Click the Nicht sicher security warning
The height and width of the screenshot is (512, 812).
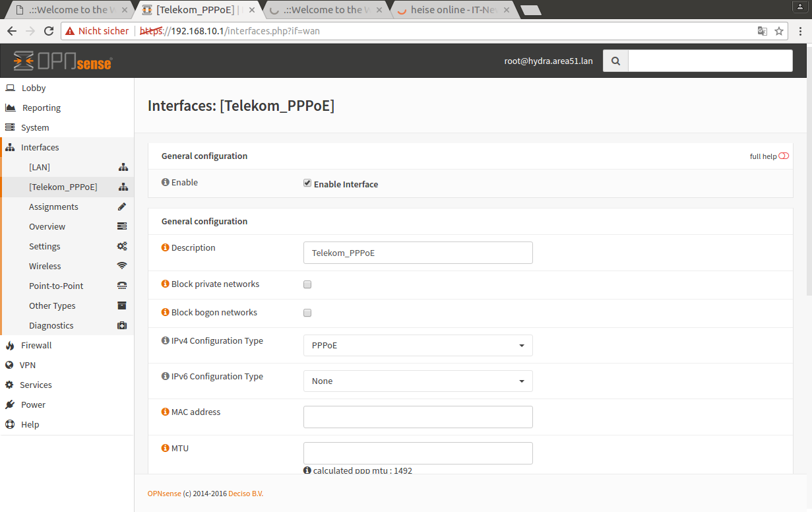click(x=97, y=31)
